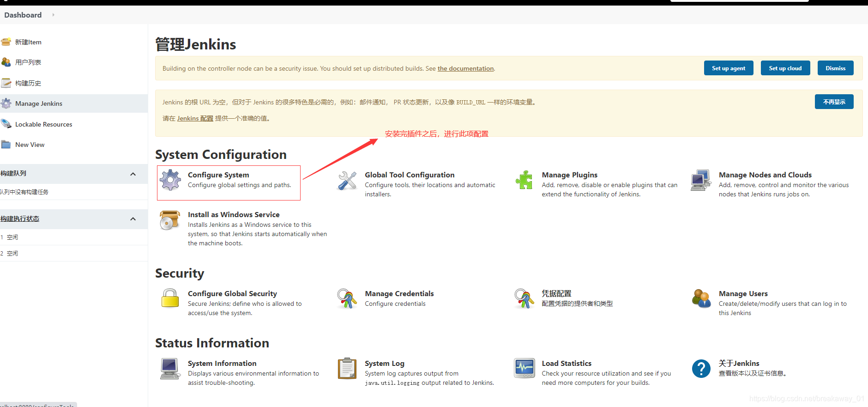Select executor row 1 空闲
The width and height of the screenshot is (868, 407).
point(74,237)
